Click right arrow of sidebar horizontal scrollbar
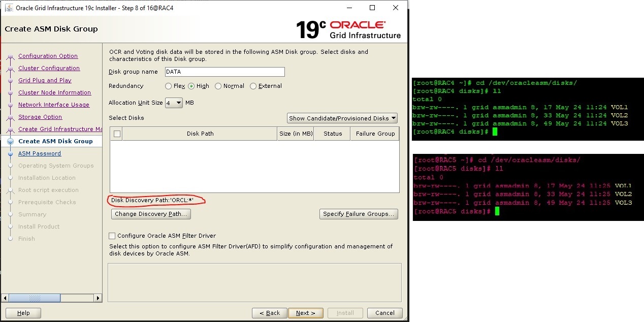 [x=98, y=298]
